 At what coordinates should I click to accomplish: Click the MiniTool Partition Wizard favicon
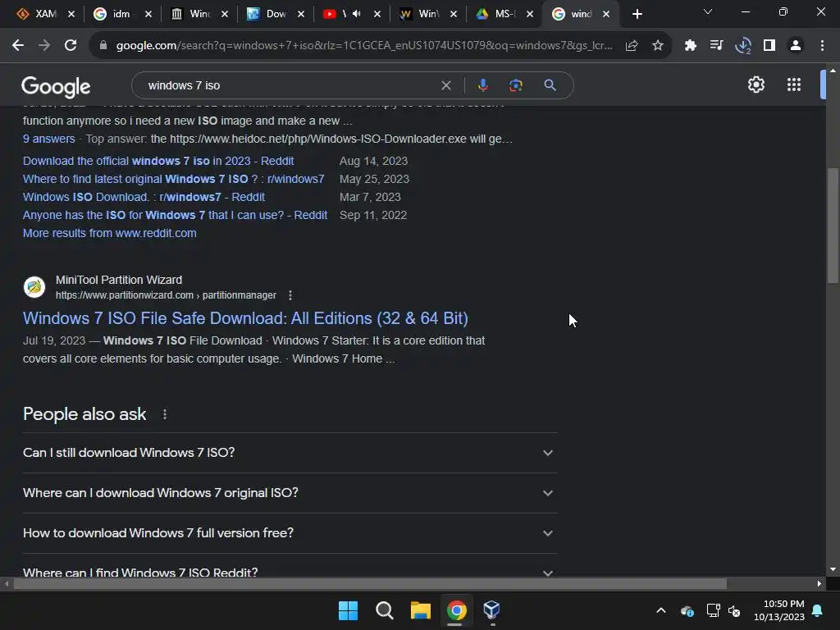(x=34, y=287)
